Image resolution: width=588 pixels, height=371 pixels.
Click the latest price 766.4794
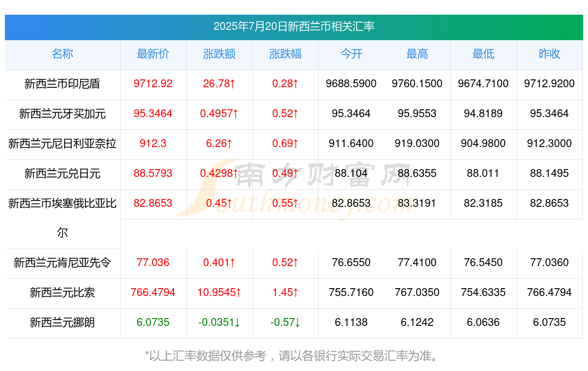click(153, 293)
